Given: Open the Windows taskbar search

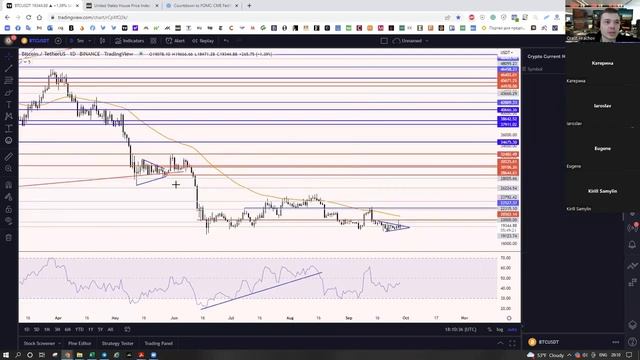Looking at the screenshot, I should pos(18,355).
